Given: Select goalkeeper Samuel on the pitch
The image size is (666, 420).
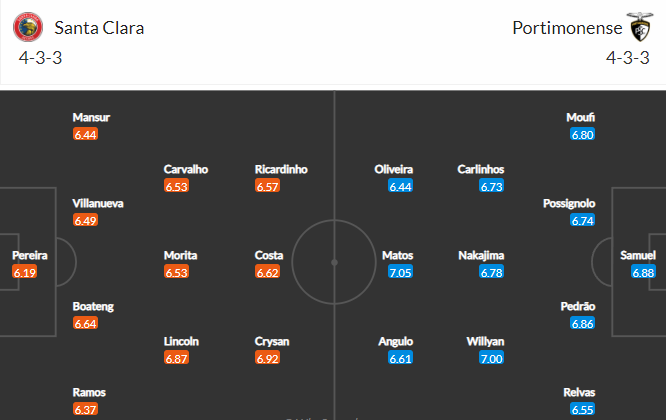Looking at the screenshot, I should [637, 255].
